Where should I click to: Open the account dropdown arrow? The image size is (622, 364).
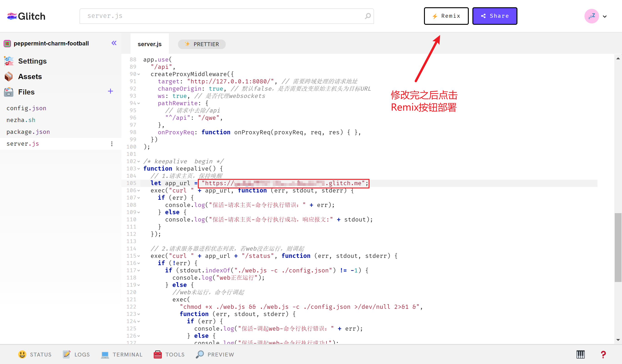pos(604,17)
